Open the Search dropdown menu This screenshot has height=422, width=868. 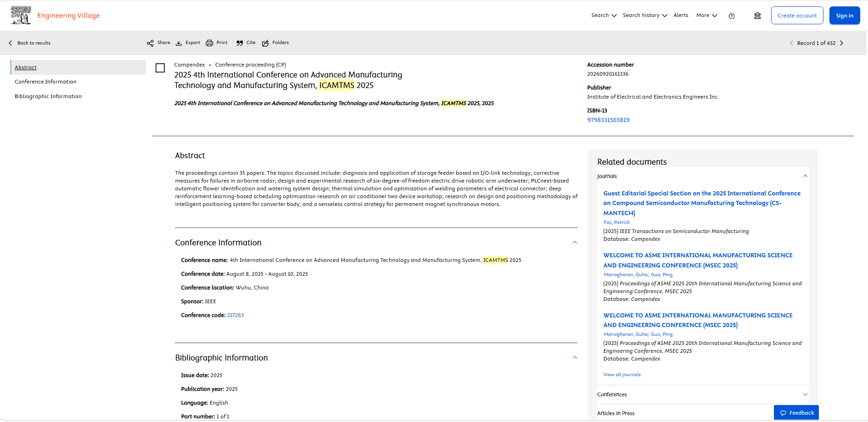coord(604,16)
